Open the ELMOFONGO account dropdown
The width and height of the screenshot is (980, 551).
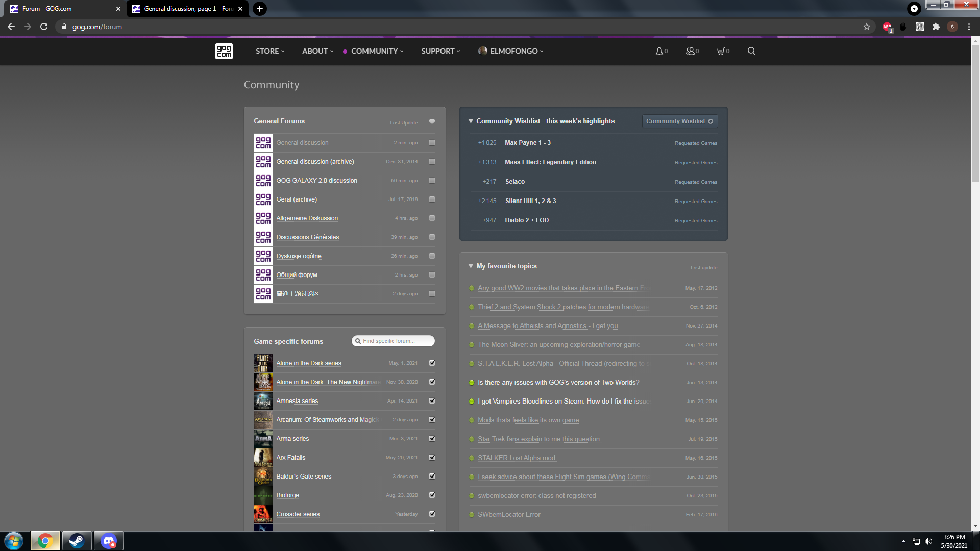(511, 51)
